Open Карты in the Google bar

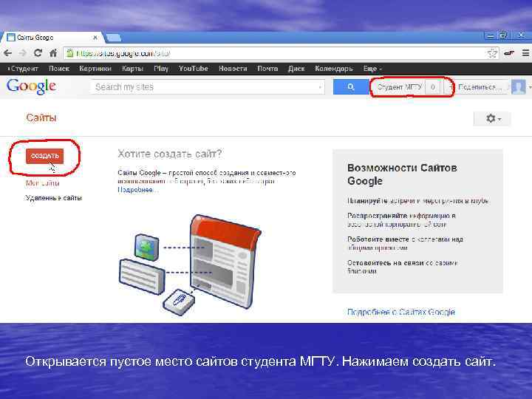pyautogui.click(x=133, y=69)
